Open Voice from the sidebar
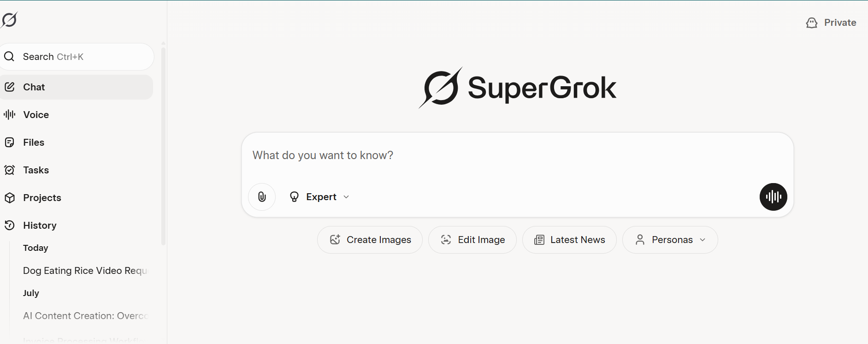This screenshot has height=344, width=868. pyautogui.click(x=36, y=115)
